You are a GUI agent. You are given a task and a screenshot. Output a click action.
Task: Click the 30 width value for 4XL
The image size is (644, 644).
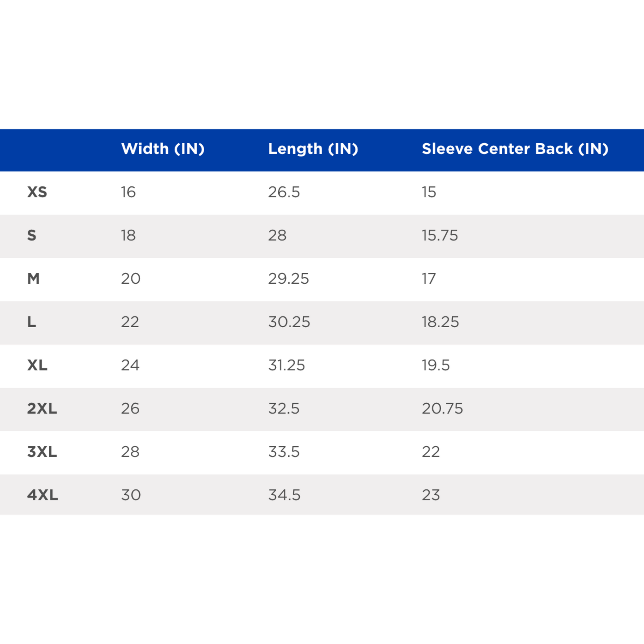coord(131,495)
